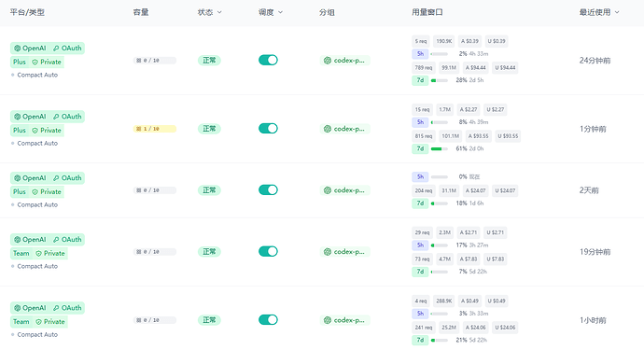The width and height of the screenshot is (644, 350).
Task: Click the OpenAI logo in the 19分钟前 row
Action: tap(17, 240)
